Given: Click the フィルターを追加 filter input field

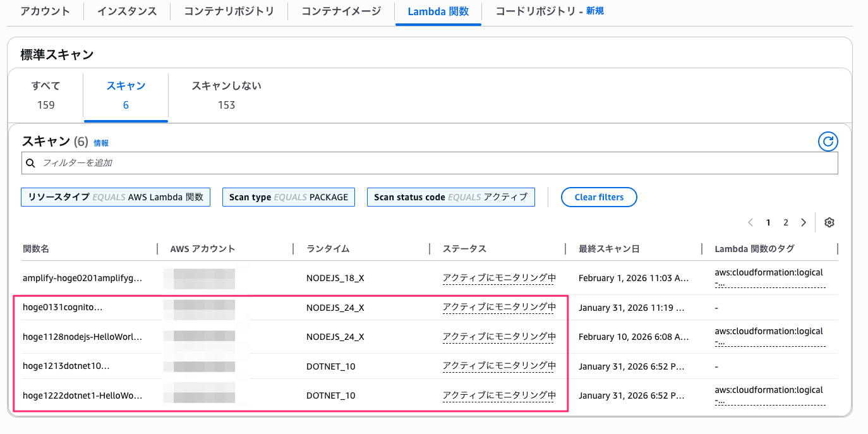Looking at the screenshot, I should (x=430, y=163).
